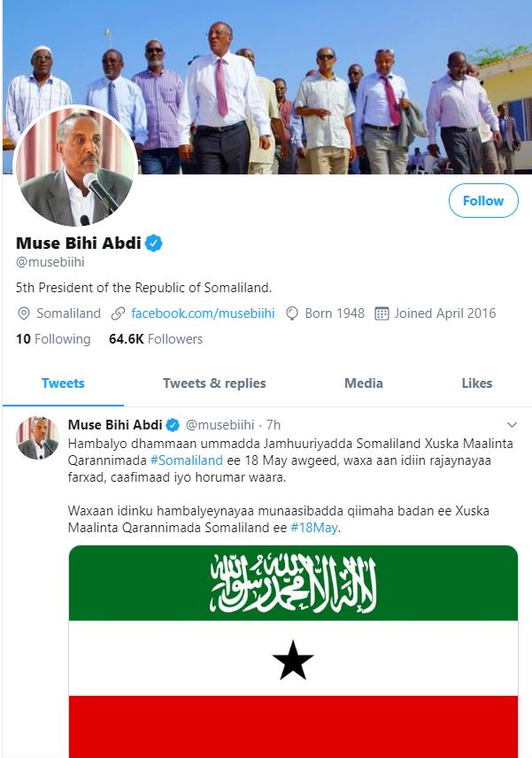Click the calendar icon beside Joined April 2016
Viewport: 532px width, 758px height.
click(382, 313)
